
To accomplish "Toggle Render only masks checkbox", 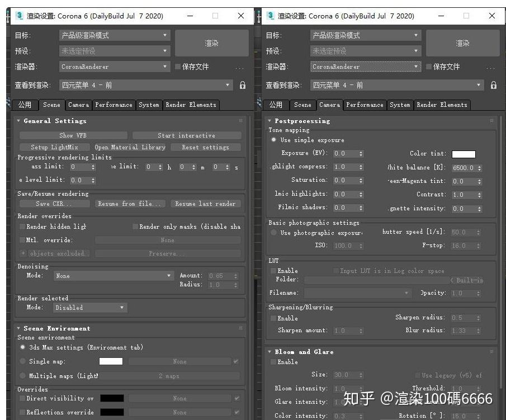I will coord(135,226).
